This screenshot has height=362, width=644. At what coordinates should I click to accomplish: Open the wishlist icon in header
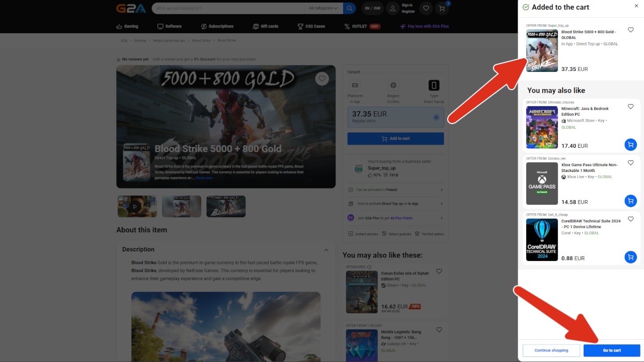click(426, 8)
